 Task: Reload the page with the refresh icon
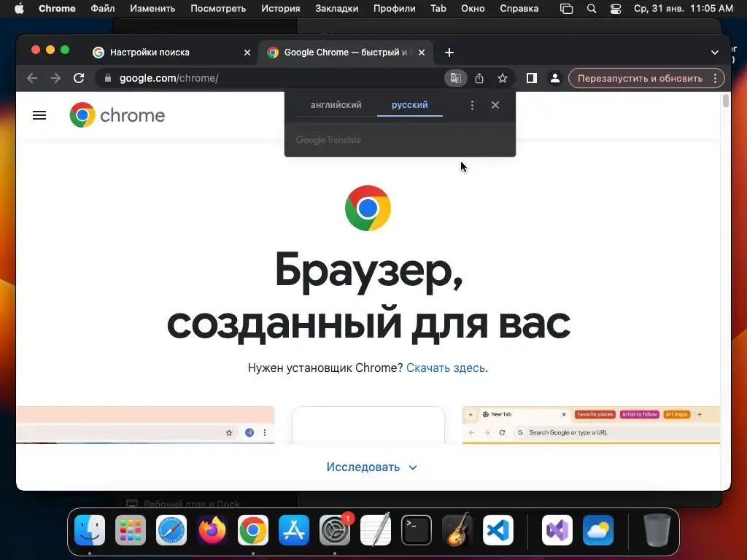(79, 78)
